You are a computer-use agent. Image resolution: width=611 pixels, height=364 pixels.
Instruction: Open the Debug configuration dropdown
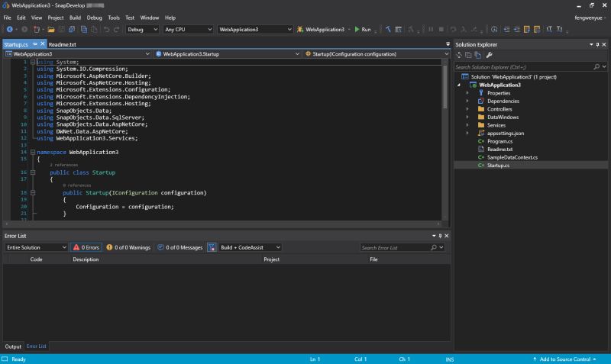tap(142, 29)
